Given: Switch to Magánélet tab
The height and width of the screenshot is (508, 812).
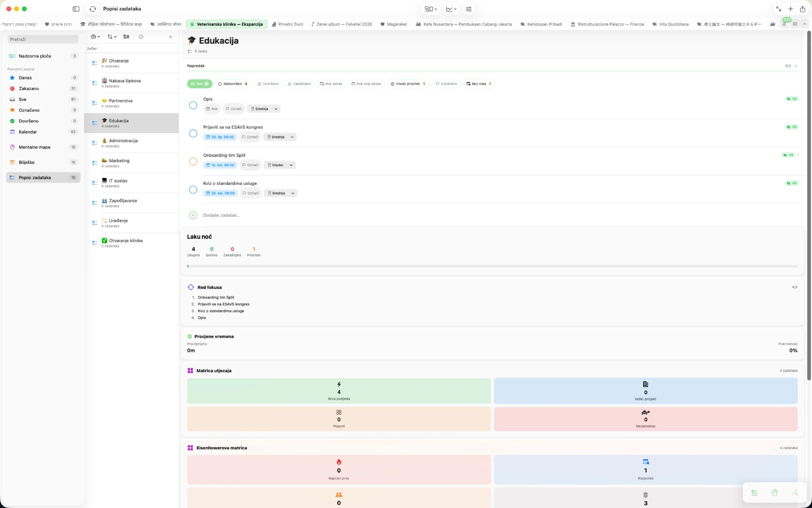Looking at the screenshot, I should [394, 24].
